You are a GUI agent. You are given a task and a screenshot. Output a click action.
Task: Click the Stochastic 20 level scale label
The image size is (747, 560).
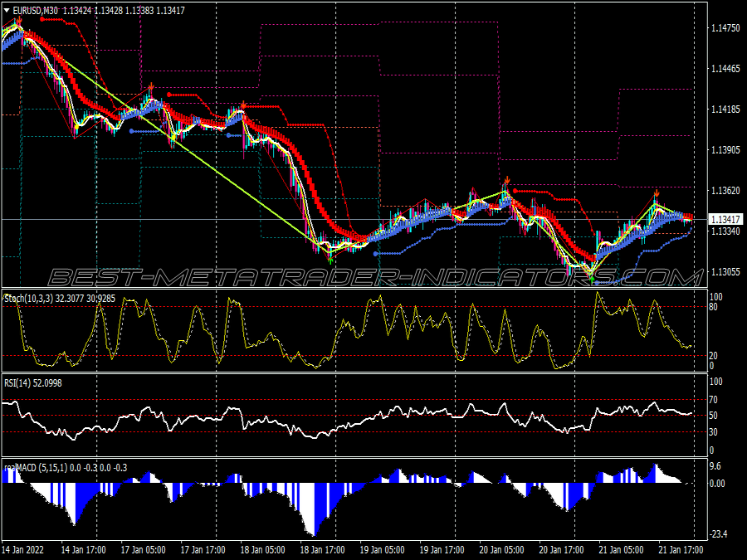coord(713,356)
